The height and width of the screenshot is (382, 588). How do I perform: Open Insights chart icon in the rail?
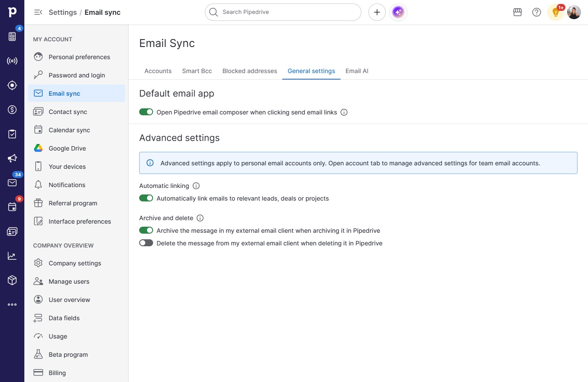(12, 256)
